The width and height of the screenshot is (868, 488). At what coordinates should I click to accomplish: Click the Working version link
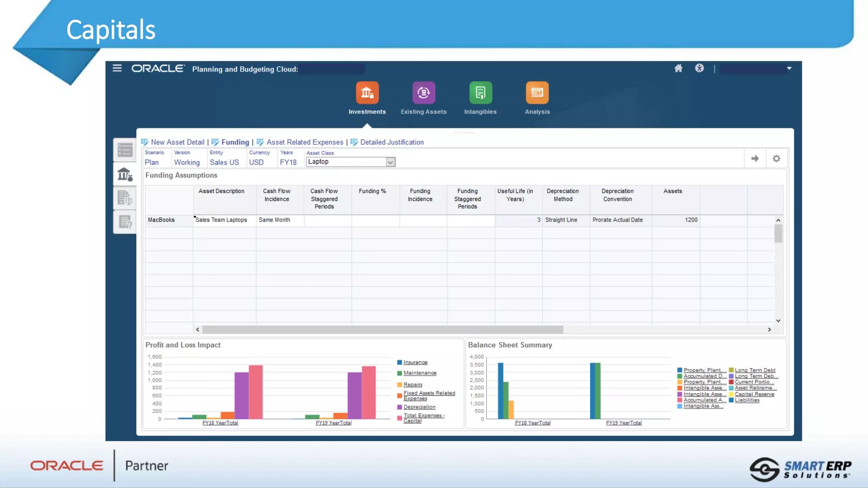coord(186,162)
